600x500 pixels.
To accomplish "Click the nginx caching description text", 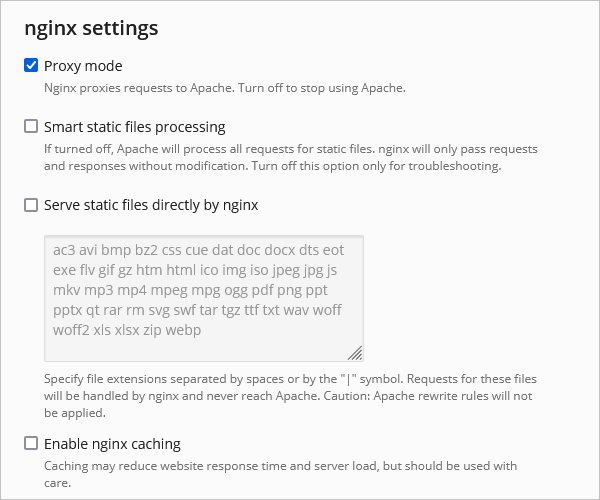I will tap(280, 473).
